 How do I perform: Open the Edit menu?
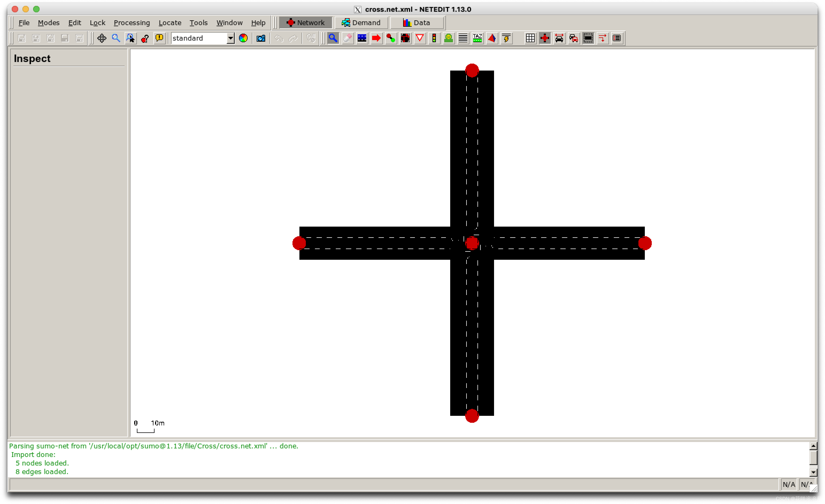pyautogui.click(x=75, y=23)
